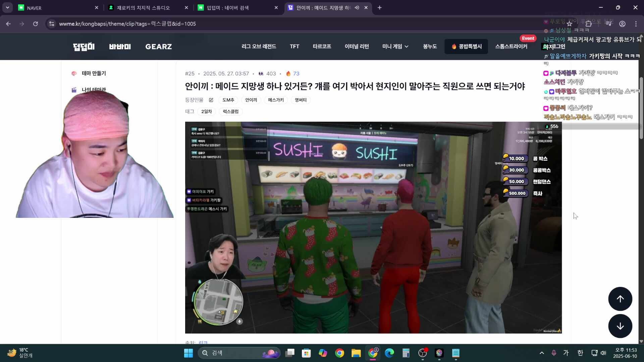Viewport: 644px width, 362px height.
Task: Open Task View on the taskbar
Action: pyautogui.click(x=290, y=353)
